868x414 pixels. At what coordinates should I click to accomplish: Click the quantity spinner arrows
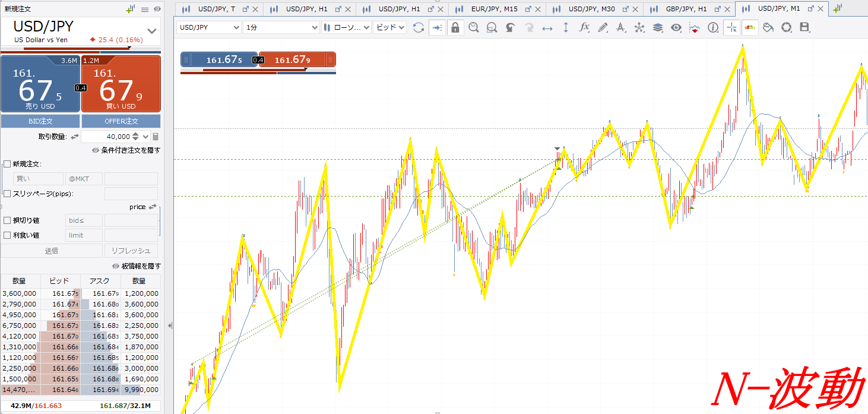coord(135,137)
